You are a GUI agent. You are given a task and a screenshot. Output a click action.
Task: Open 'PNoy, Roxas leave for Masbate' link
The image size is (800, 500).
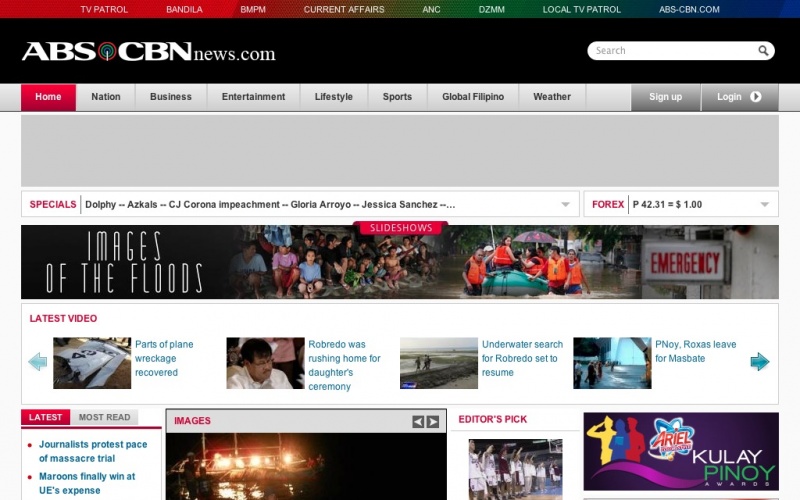[695, 351]
